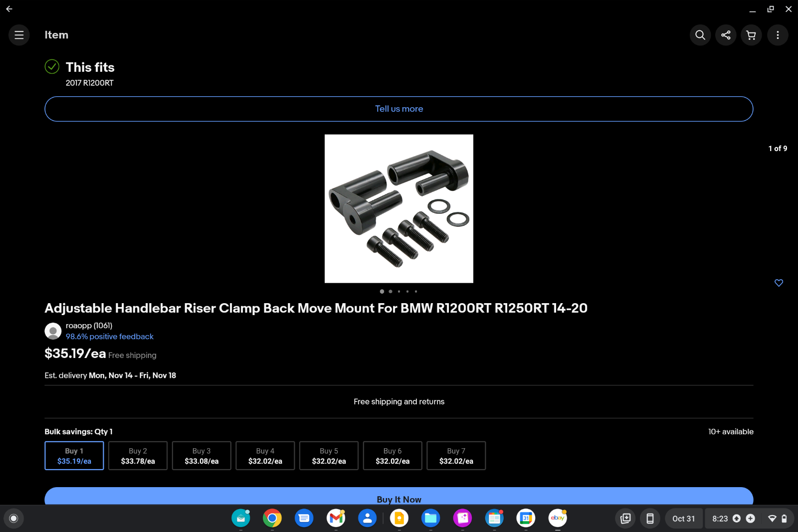Open the hamburger navigation menu
The image size is (798, 532).
19,35
